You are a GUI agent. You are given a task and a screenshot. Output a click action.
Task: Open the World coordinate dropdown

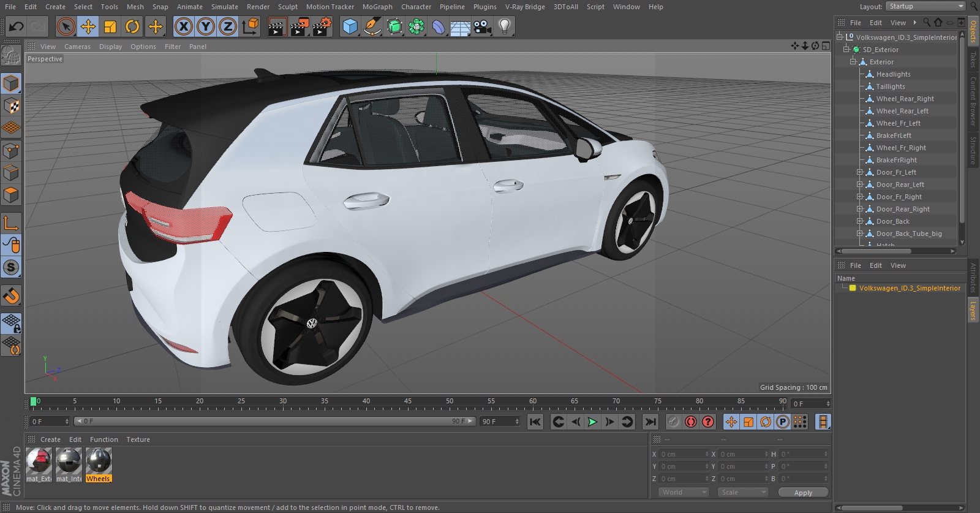[684, 492]
